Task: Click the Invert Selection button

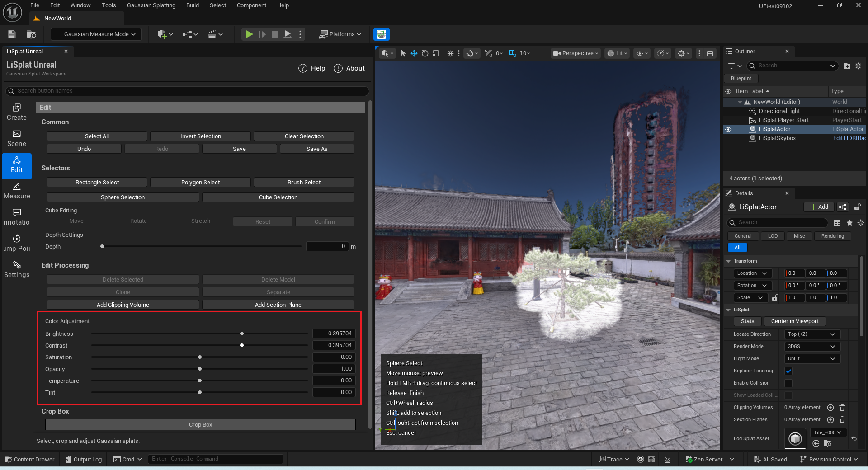Action: click(x=201, y=136)
